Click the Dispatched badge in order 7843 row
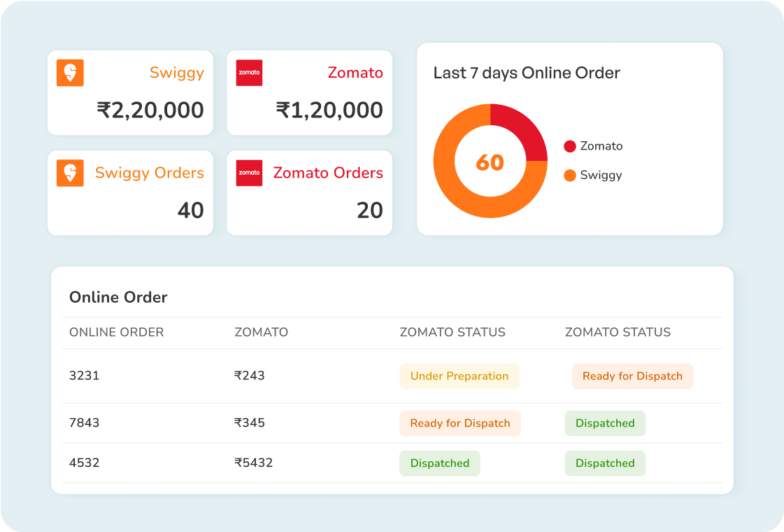Image resolution: width=784 pixels, height=532 pixels. 605,423
